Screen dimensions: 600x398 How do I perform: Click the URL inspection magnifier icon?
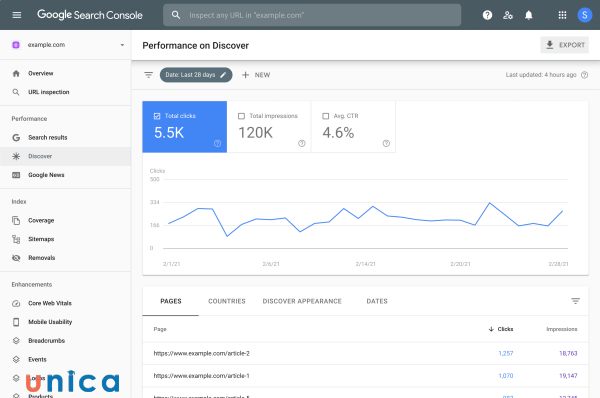(x=16, y=92)
